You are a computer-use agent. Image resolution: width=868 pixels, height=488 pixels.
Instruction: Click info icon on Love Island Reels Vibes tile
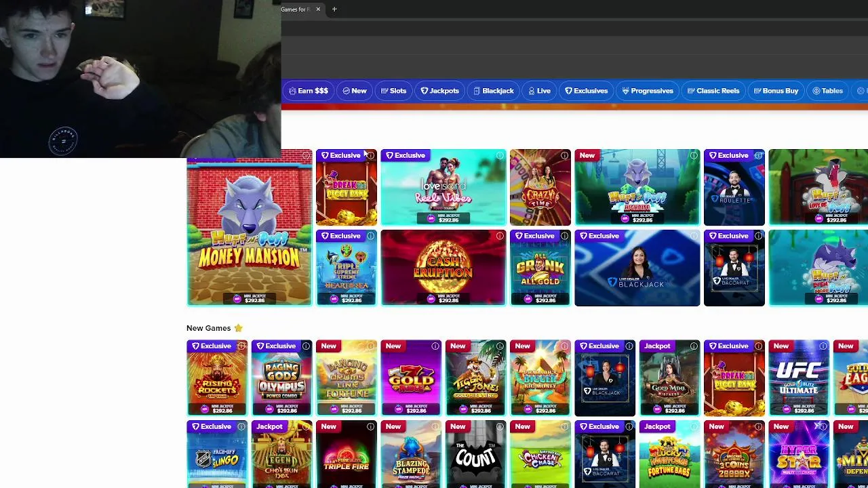pyautogui.click(x=500, y=156)
